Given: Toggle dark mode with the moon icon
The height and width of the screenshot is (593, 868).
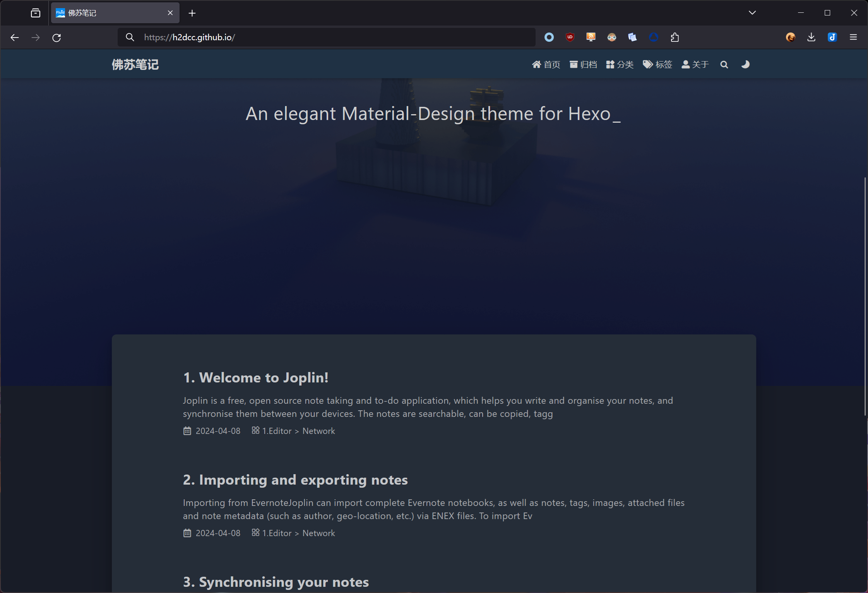Looking at the screenshot, I should pyautogui.click(x=745, y=65).
